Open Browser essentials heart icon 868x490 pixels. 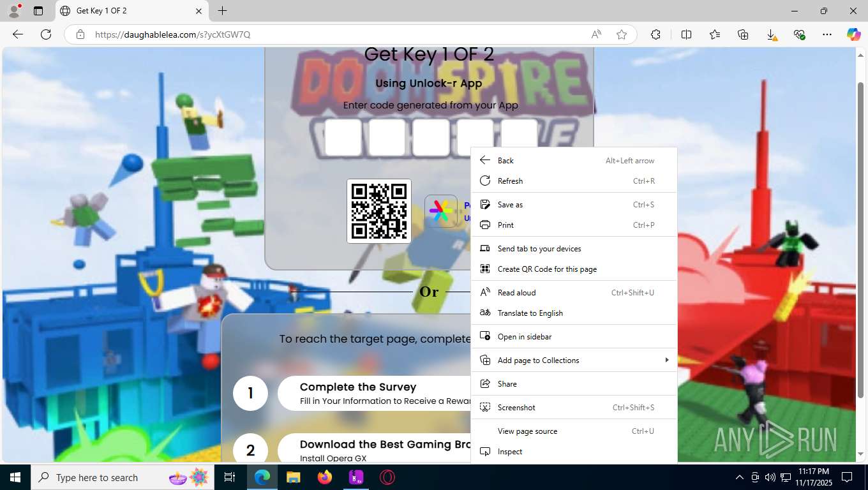point(799,34)
